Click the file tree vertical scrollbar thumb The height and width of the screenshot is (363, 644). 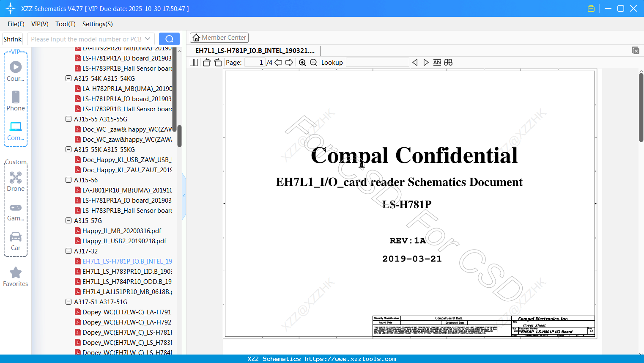[x=179, y=135]
